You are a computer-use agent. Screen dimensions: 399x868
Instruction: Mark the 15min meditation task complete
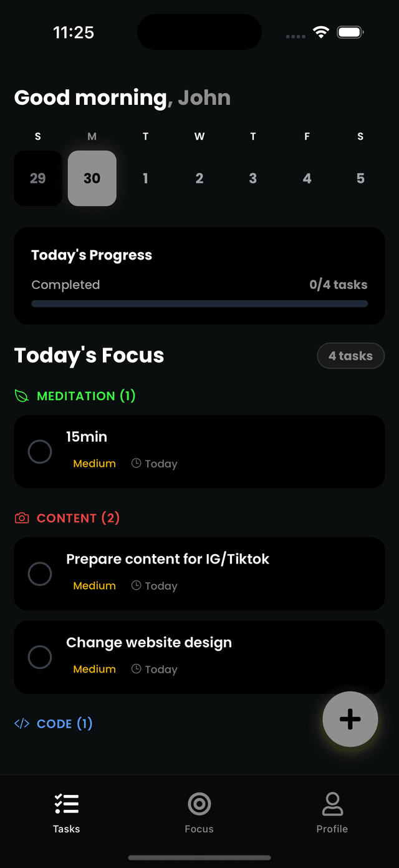pos(40,451)
